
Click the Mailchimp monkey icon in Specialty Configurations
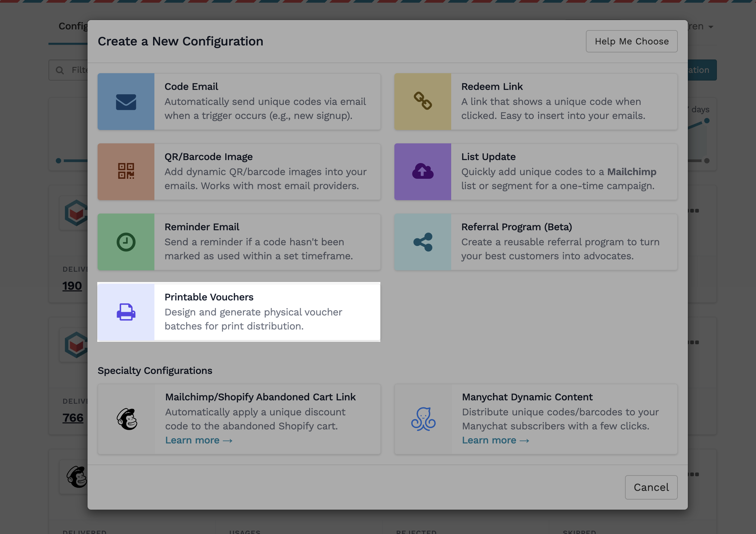tap(127, 419)
